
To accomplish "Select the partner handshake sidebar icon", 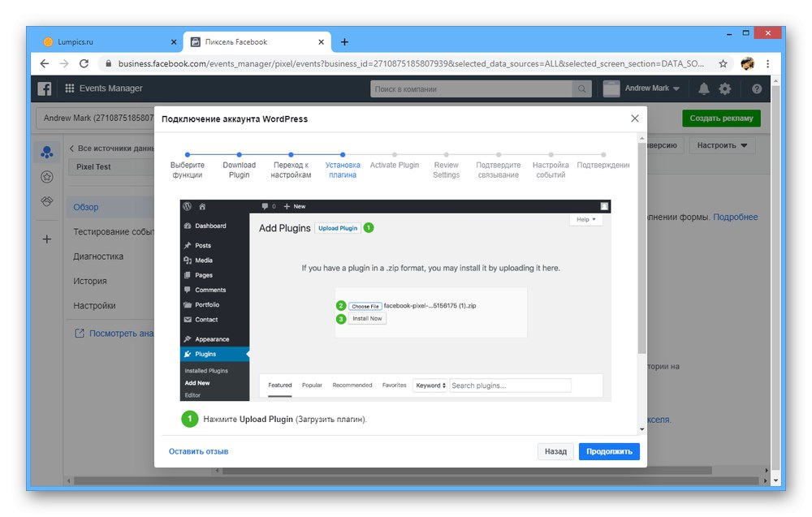I will pos(47,201).
